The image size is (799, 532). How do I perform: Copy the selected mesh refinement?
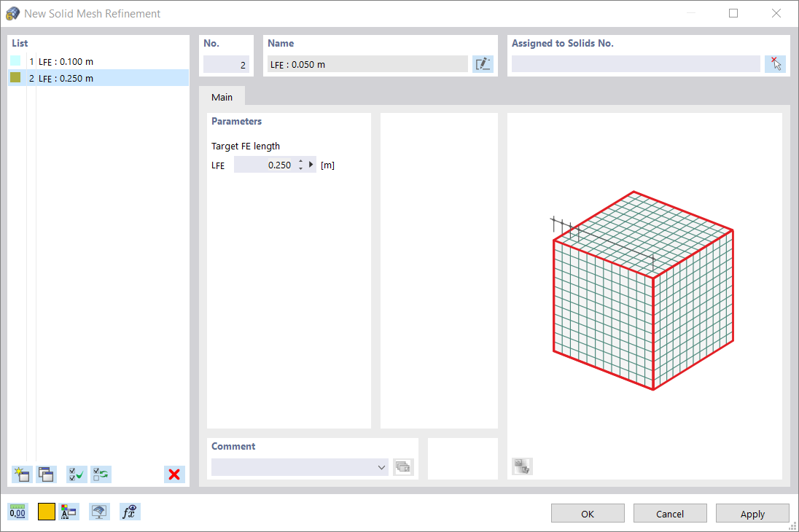pyautogui.click(x=47, y=474)
